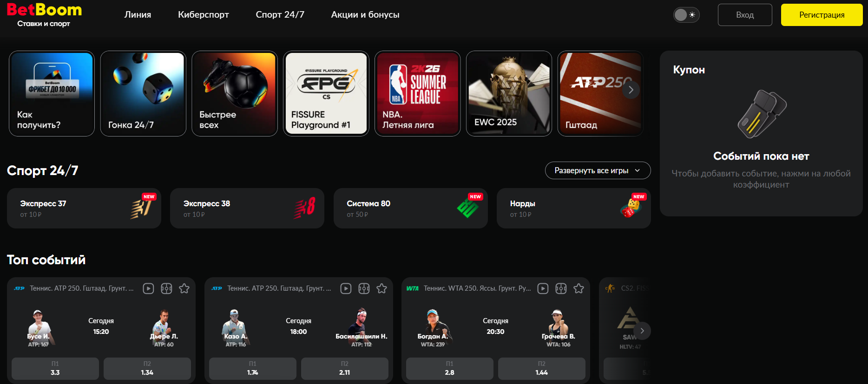Select the П1 3.3 odds on Бусе
The width and height of the screenshot is (868, 384).
(x=55, y=369)
